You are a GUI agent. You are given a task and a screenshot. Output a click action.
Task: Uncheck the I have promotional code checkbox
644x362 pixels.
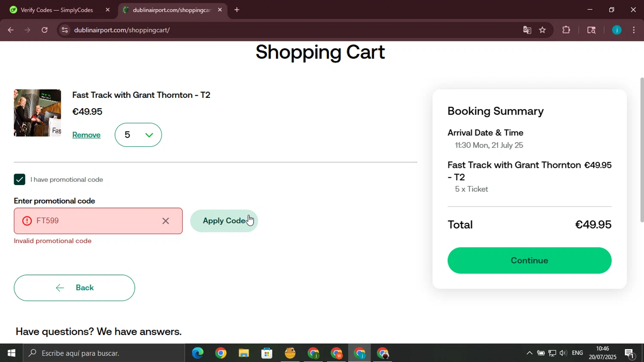tap(19, 179)
